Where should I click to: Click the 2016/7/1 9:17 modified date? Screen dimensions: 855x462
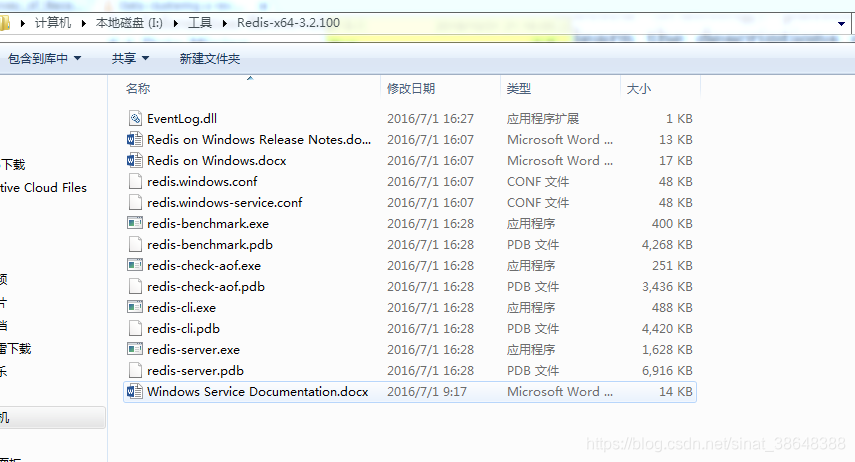427,392
